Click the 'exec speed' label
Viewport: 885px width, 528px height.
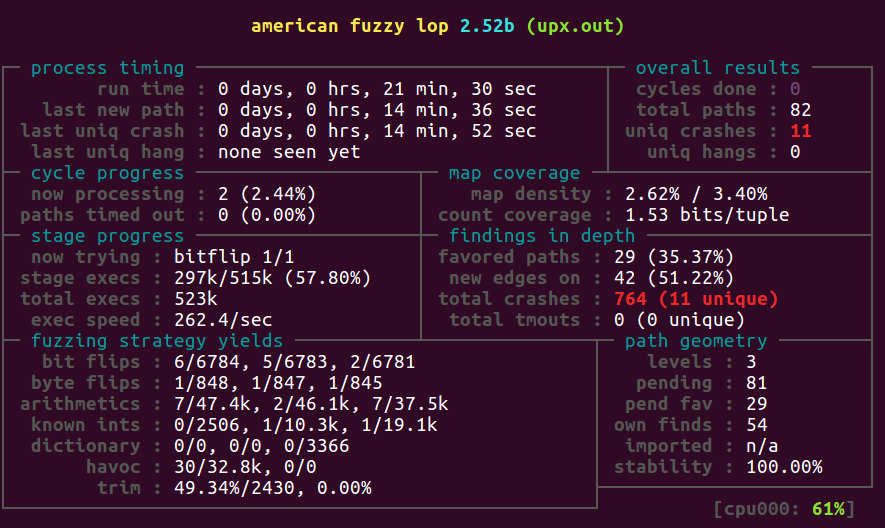coord(86,320)
